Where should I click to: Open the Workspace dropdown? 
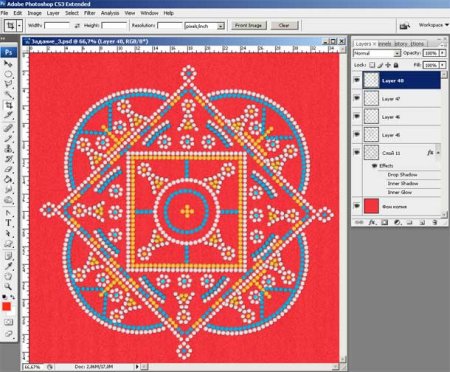433,25
